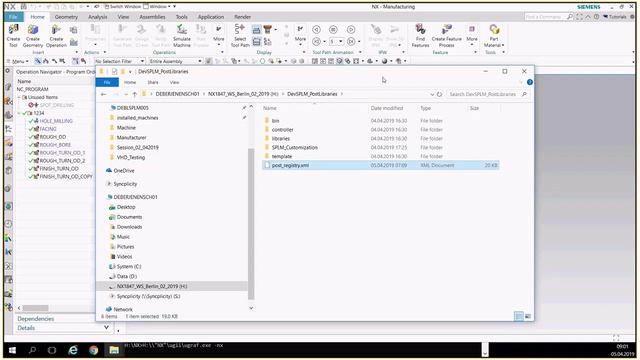Click the taskbar search icon
This screenshot has width=640, height=360.
(32, 350)
